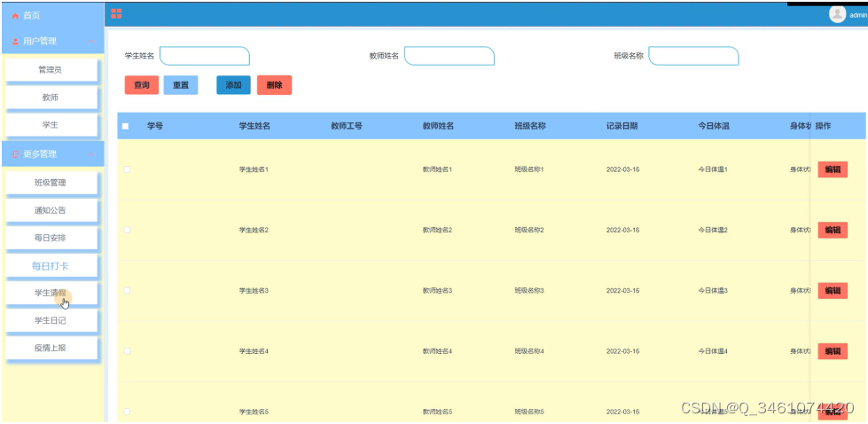Click the 教师工号 column header
The width and height of the screenshot is (868, 424).
pyautogui.click(x=347, y=126)
